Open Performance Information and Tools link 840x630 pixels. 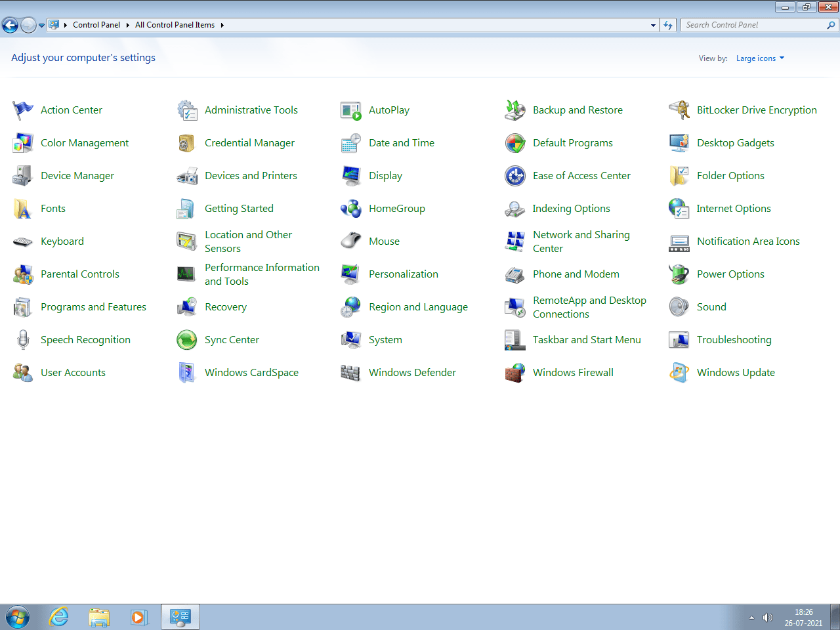(x=262, y=274)
